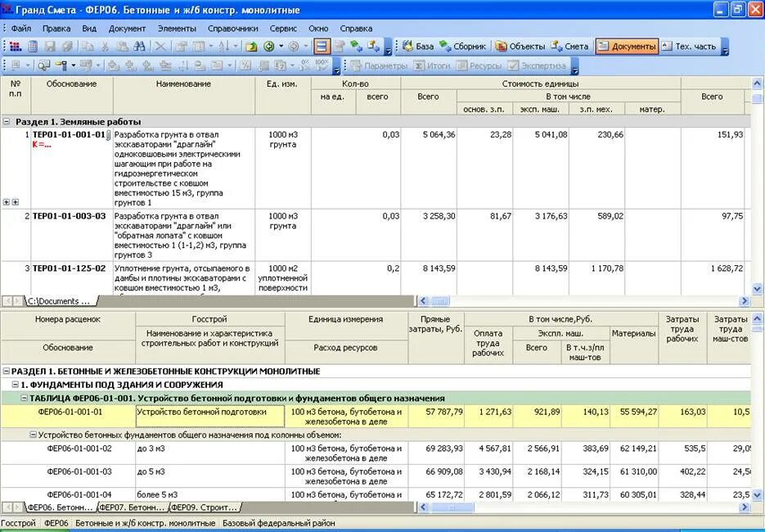Click the green arrows icon next to split view
The image size is (765, 532).
(x=356, y=47)
